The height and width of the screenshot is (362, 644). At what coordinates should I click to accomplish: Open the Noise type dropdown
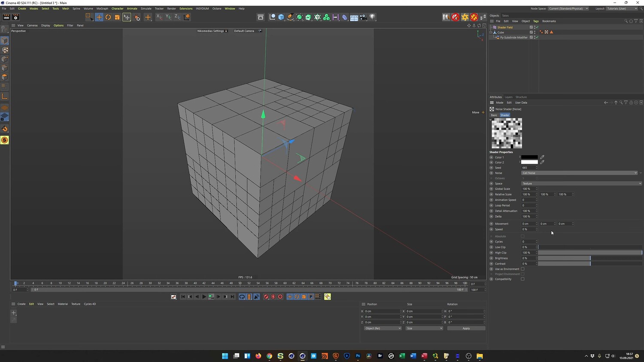(x=580, y=173)
